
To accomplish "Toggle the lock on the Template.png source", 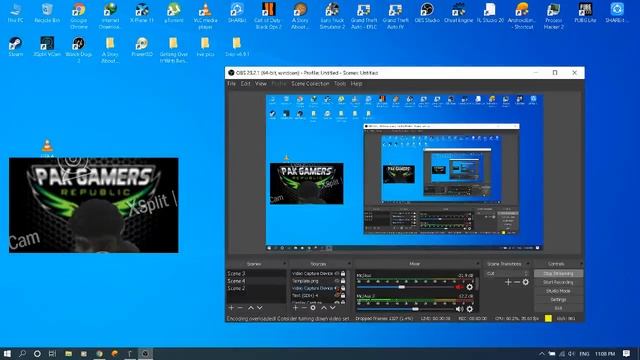I will tap(343, 281).
